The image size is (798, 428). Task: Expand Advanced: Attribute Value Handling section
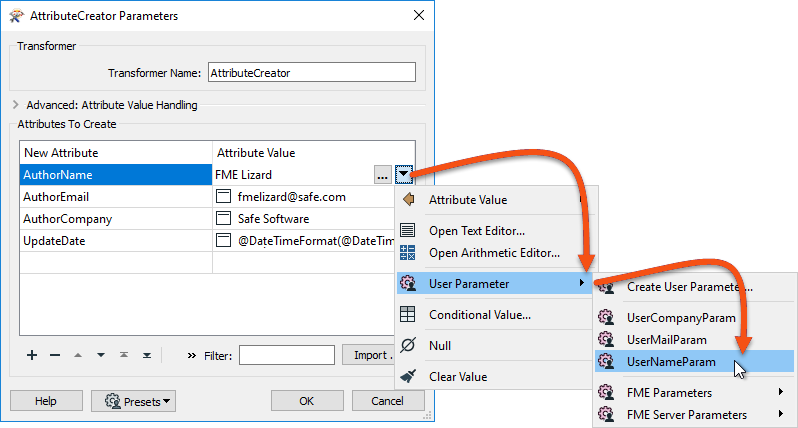click(x=15, y=104)
